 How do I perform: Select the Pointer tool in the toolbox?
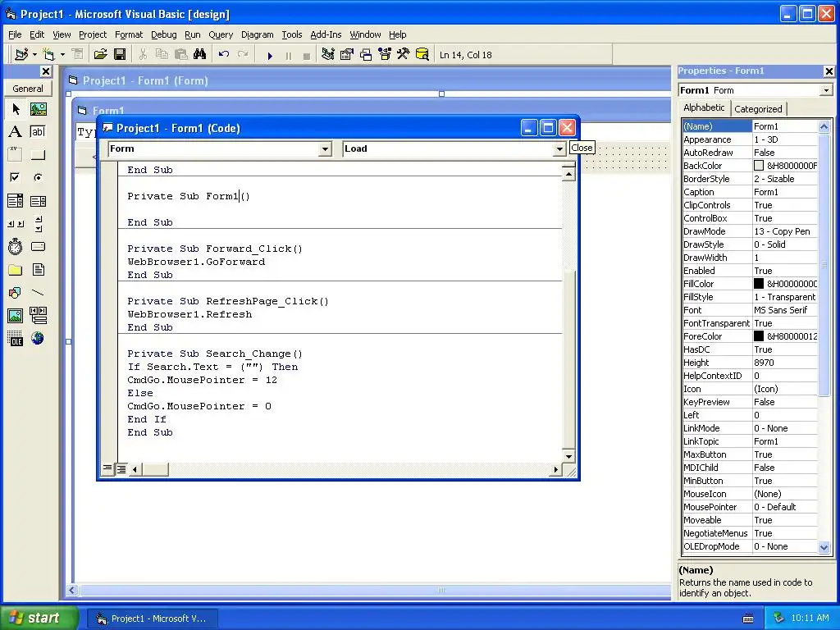tap(16, 109)
